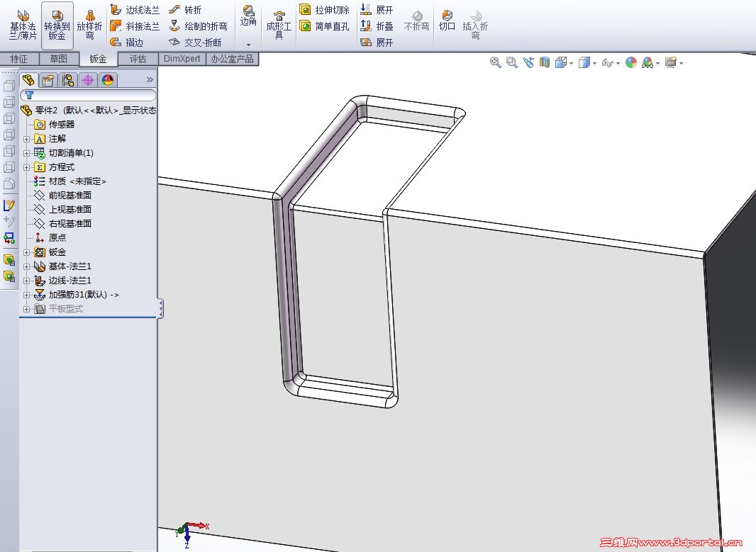
Task: Switch to the 草图 tab
Action: pyautogui.click(x=58, y=59)
